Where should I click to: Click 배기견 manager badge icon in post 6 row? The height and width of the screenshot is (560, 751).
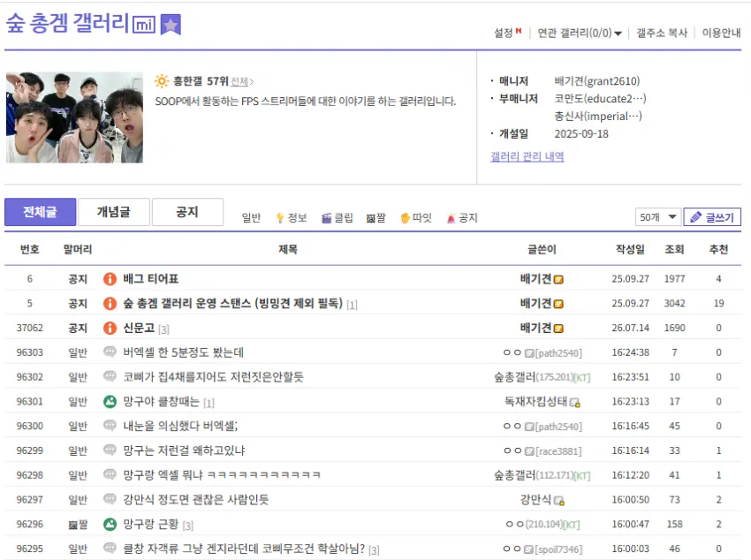point(558,279)
